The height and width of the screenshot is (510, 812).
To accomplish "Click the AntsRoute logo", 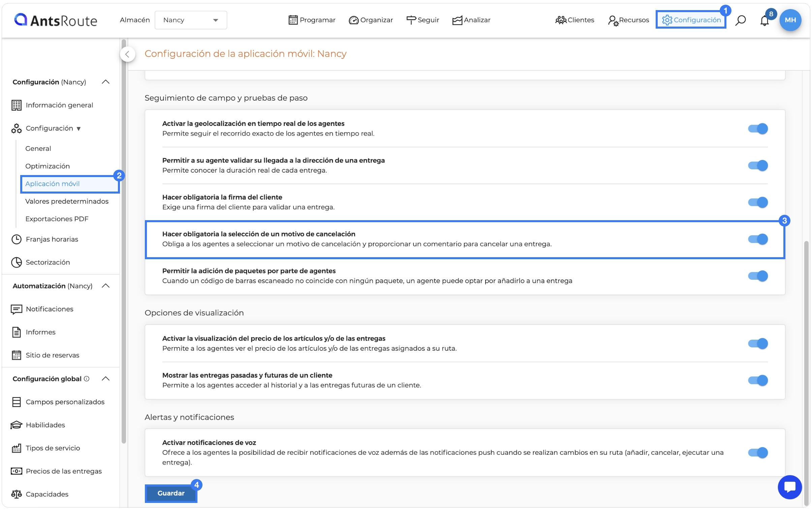I will [56, 20].
